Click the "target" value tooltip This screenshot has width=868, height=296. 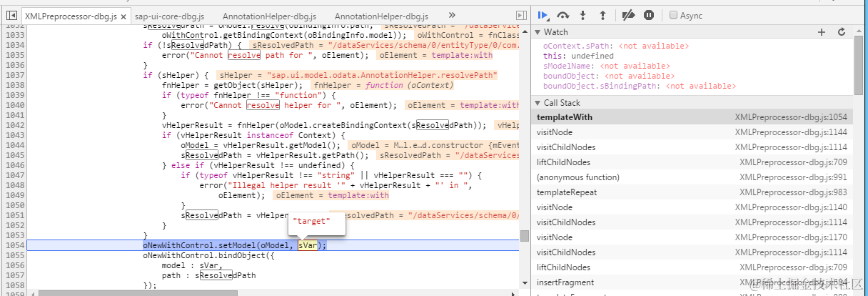[x=317, y=222]
